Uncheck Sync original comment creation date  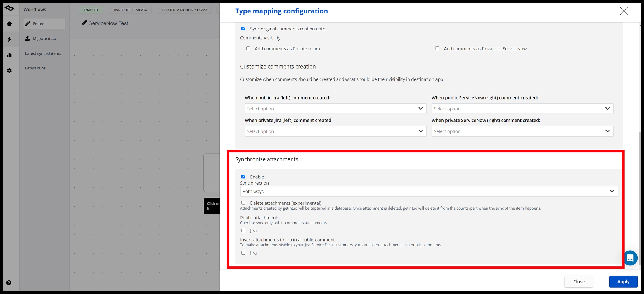click(x=243, y=29)
